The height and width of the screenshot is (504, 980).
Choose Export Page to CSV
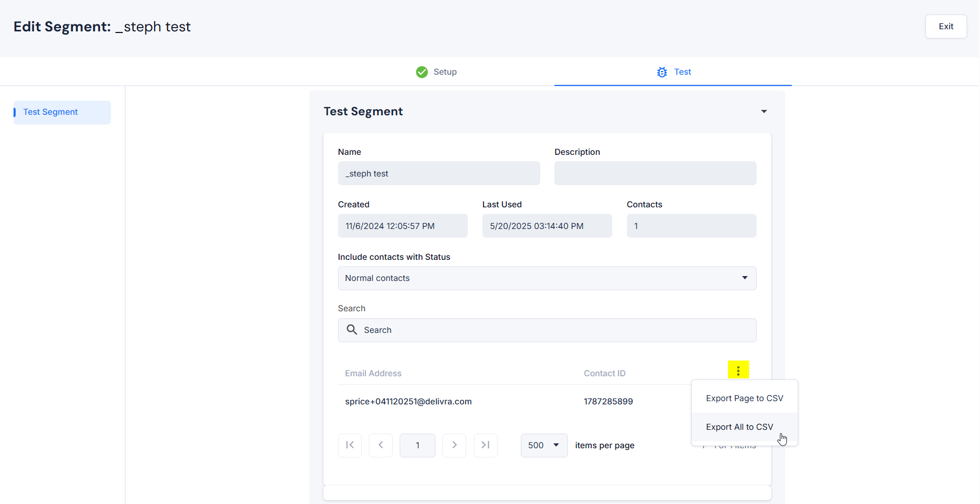744,398
